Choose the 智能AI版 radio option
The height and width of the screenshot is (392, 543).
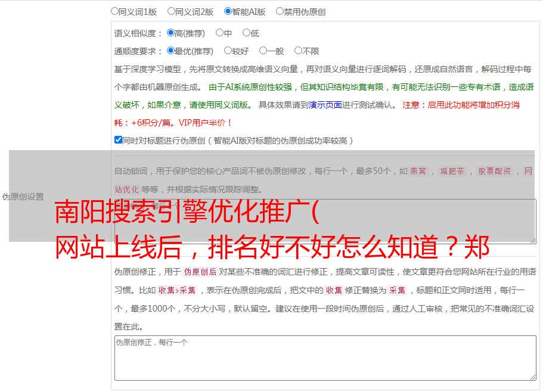click(x=228, y=11)
